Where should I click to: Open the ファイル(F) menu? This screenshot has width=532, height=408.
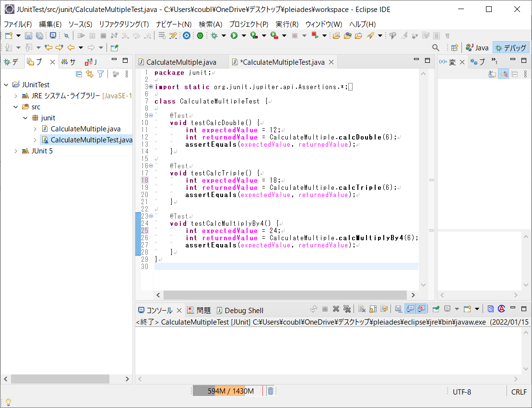18,24
